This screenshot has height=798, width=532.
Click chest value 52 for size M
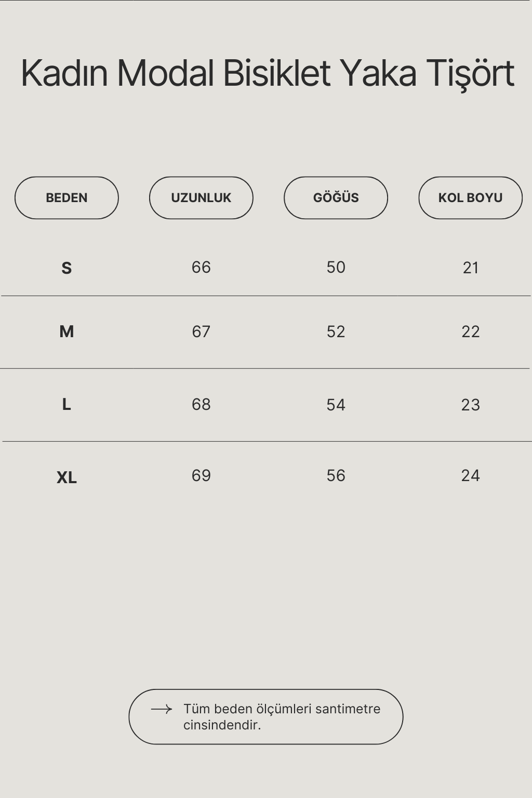(x=336, y=331)
